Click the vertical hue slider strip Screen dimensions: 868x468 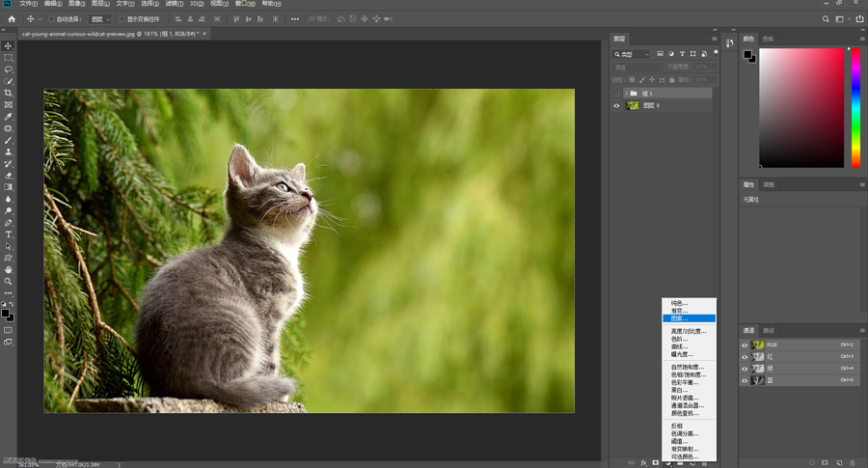(x=855, y=106)
